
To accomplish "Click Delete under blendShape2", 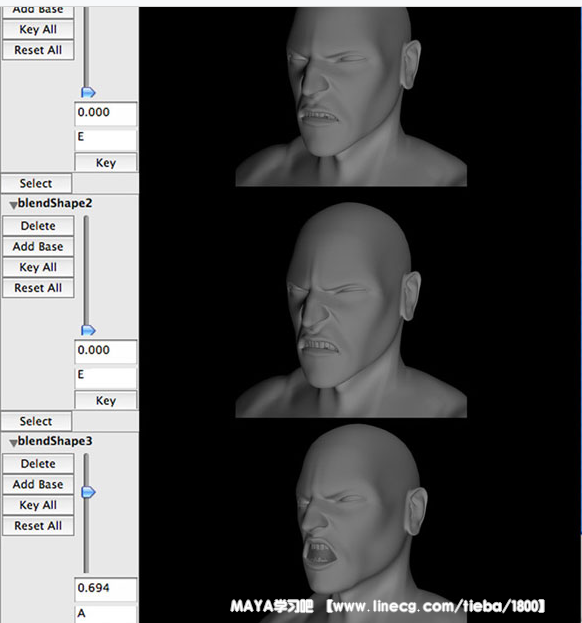I will tap(38, 226).
